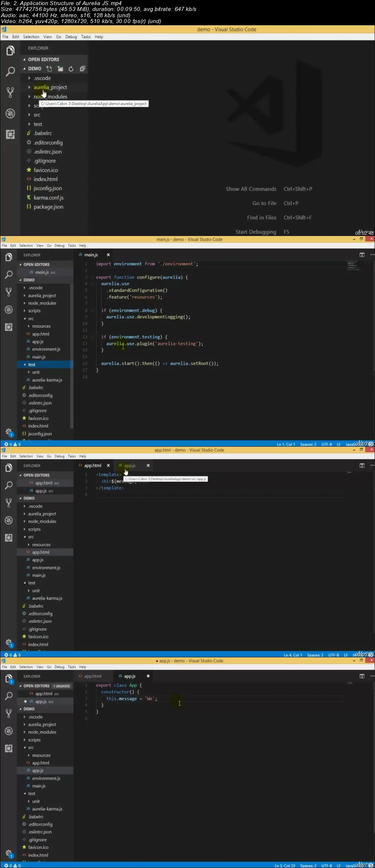Switch to app.html tab in app.js window

(93, 676)
